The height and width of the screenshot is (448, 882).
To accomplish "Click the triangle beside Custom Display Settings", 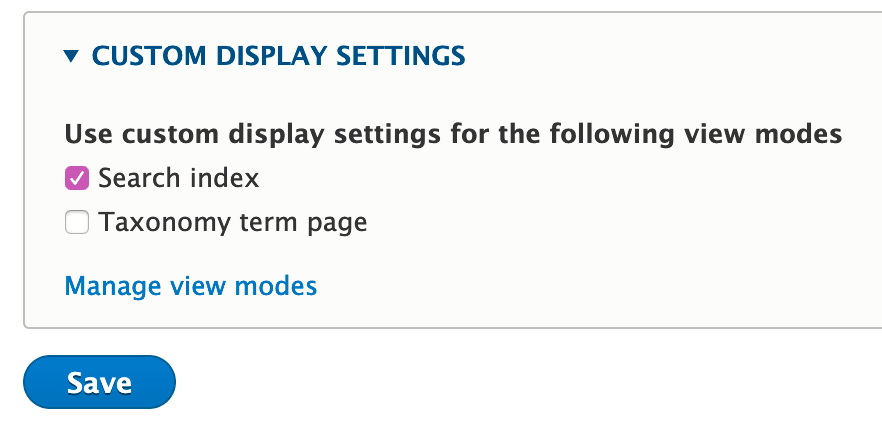I will pos(70,57).
